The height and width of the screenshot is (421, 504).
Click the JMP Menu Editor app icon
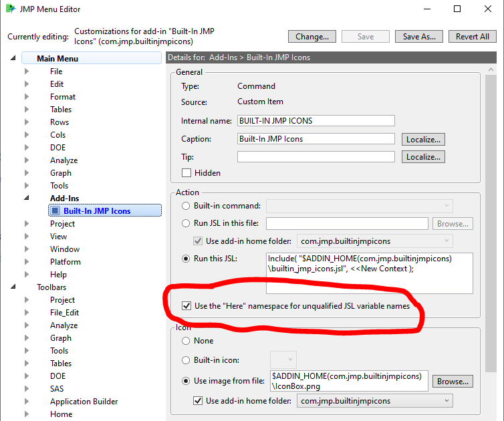point(11,9)
